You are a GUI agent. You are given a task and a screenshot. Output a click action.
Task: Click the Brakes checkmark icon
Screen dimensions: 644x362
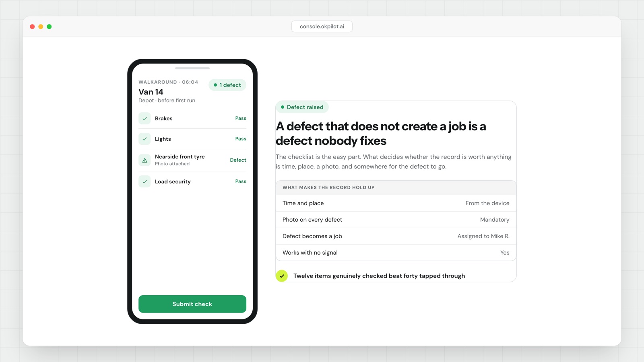pos(144,118)
